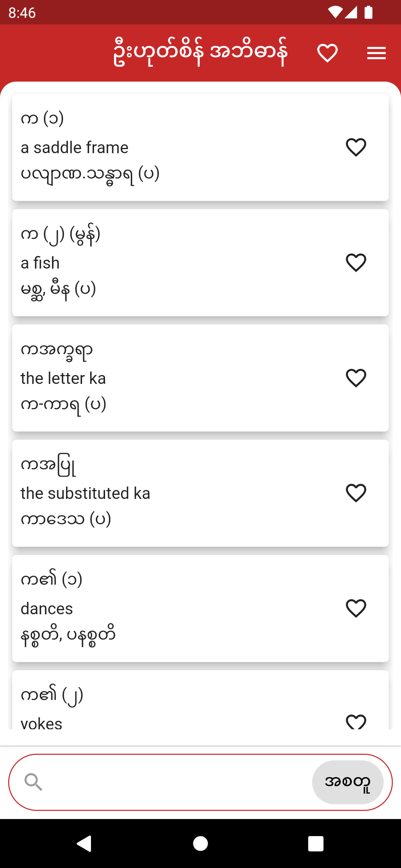Image resolution: width=401 pixels, height=868 pixels.
Task: Tap the Android home circle button
Action: (200, 844)
